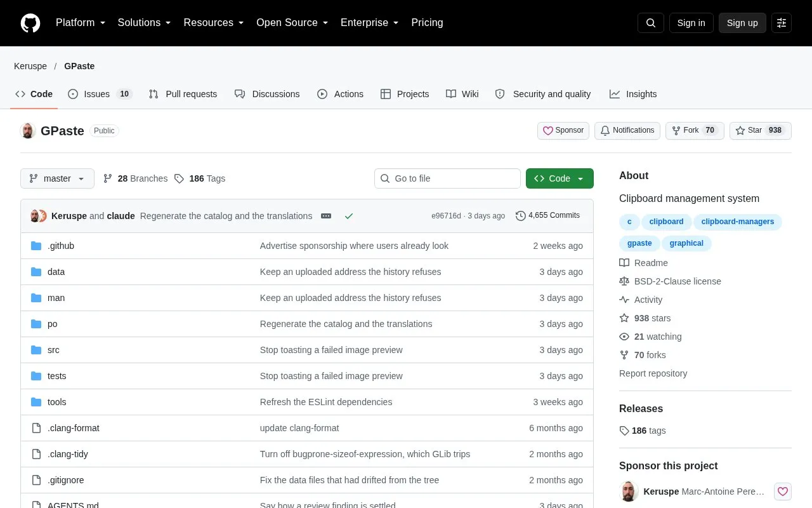Click the Sign up button
812x508 pixels.
point(742,23)
